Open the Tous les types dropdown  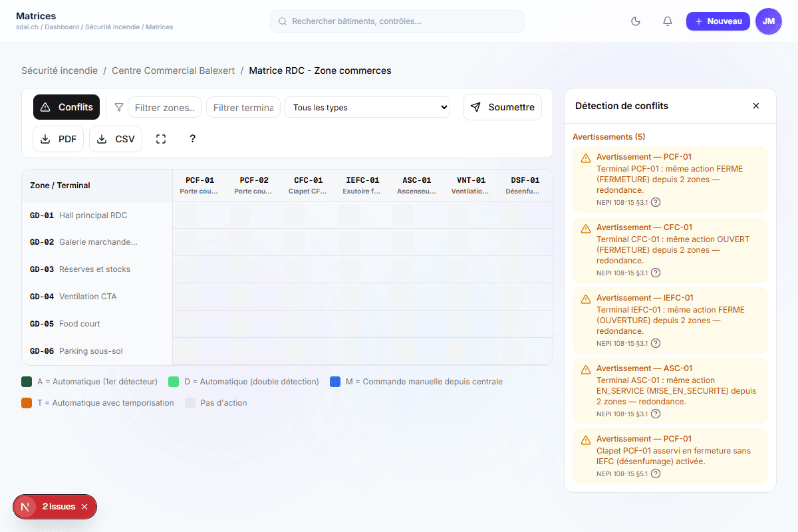pos(367,107)
